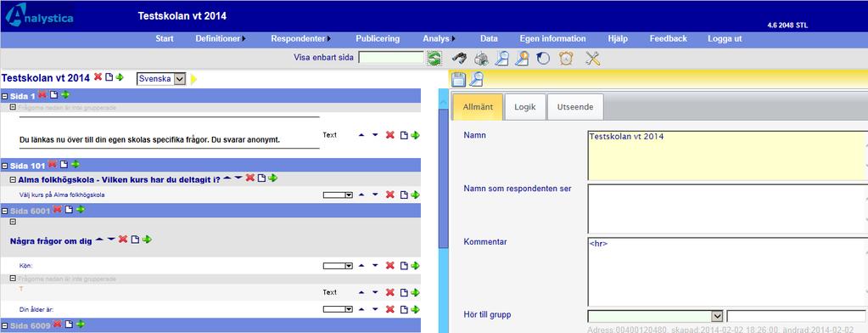The image size is (868, 333).
Task: Open the Analys menu
Action: click(x=439, y=39)
